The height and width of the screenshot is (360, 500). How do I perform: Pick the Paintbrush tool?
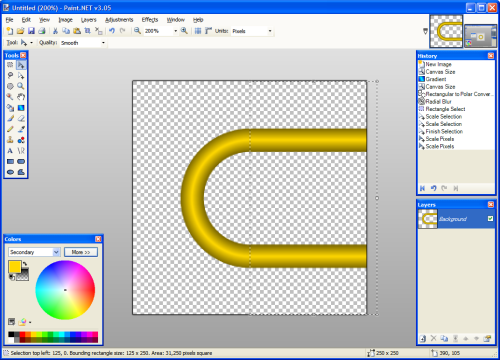click(10, 118)
